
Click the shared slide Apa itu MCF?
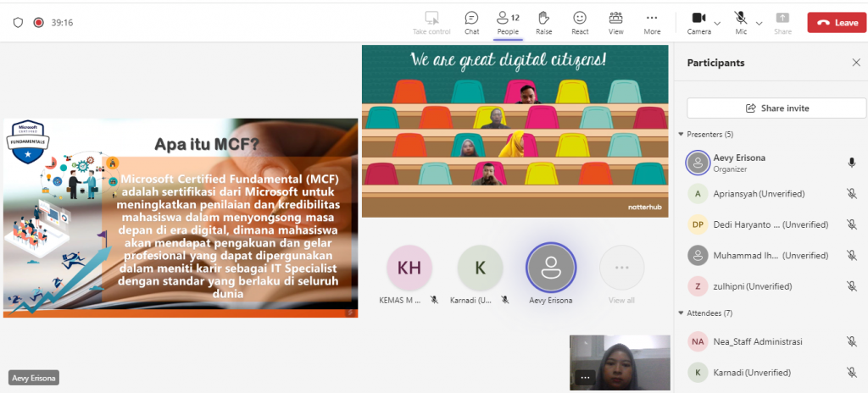[x=181, y=218]
